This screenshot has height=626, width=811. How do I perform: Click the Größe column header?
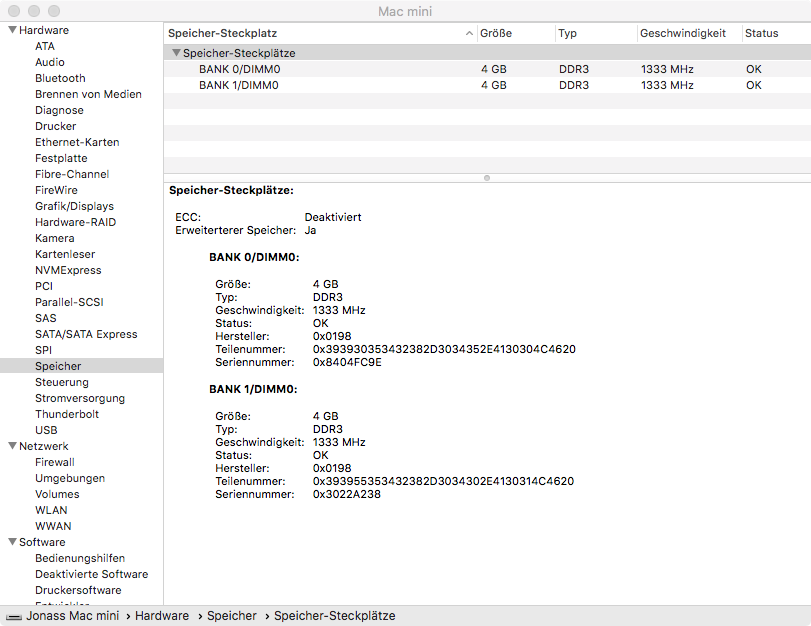pyautogui.click(x=496, y=33)
